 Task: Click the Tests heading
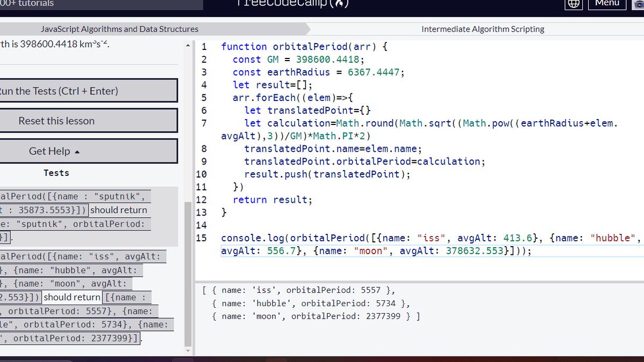point(56,173)
